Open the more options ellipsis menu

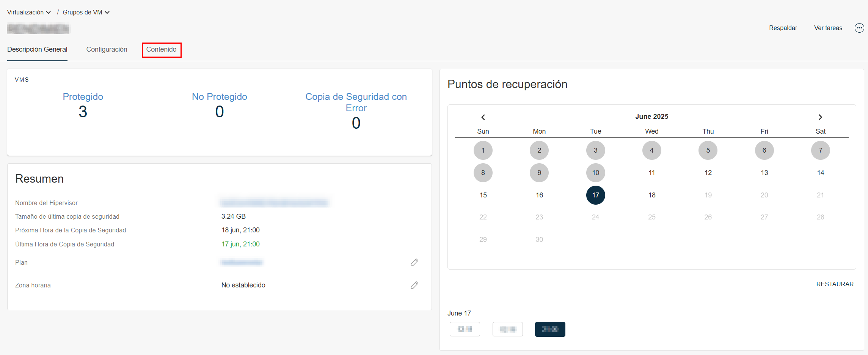pyautogui.click(x=859, y=28)
